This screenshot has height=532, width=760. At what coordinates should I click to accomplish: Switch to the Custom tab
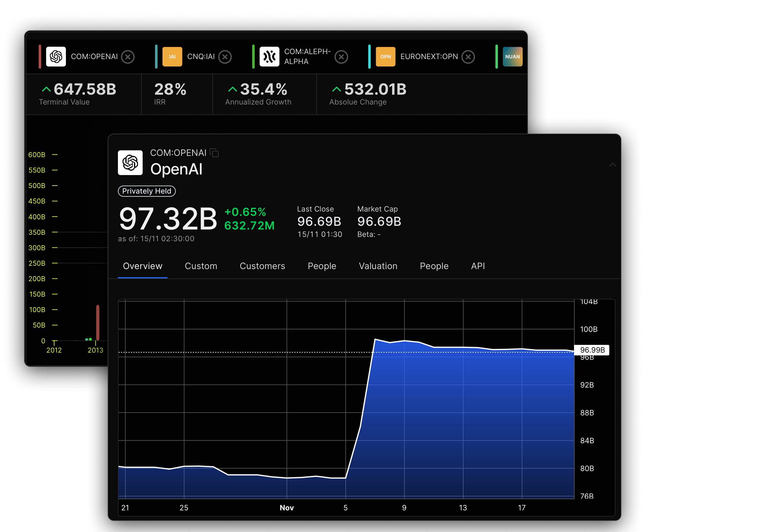201,266
